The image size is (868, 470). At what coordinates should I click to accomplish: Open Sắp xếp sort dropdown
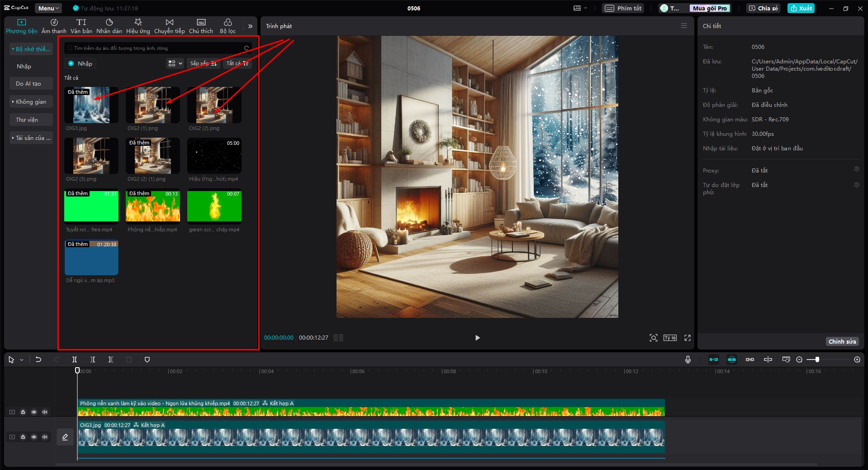204,63
